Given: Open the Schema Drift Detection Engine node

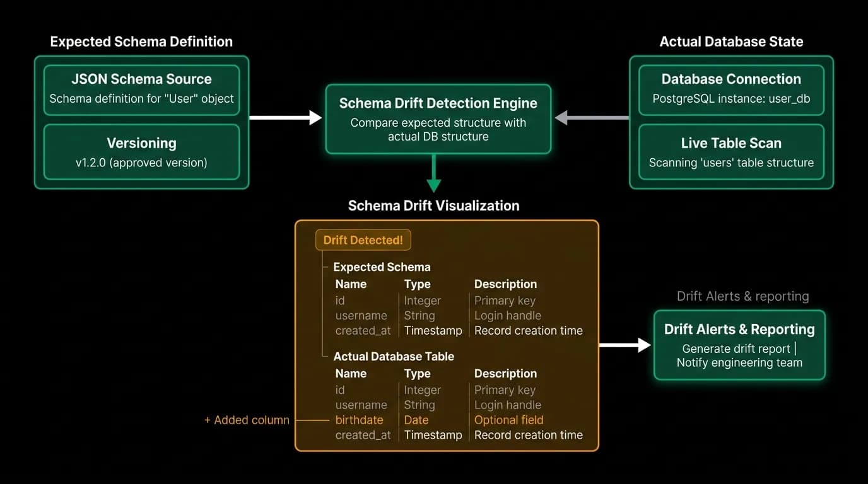Looking at the screenshot, I should pyautogui.click(x=438, y=119).
